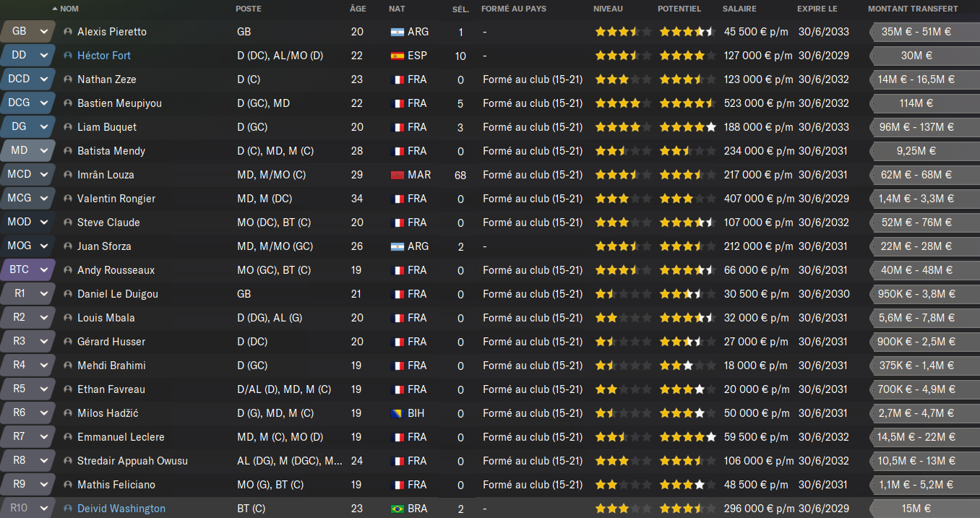Click Alexis Pieretto's 30/6/2033 expiry date
The image size is (980, 518).
pos(824,32)
